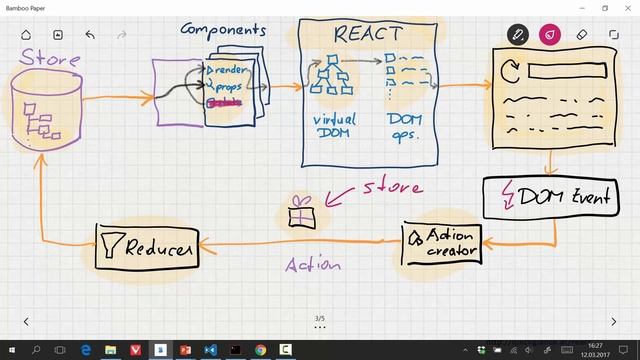Open the page overview at 3/5 indicator
Viewport: 640px width, 360px height.
point(320,322)
